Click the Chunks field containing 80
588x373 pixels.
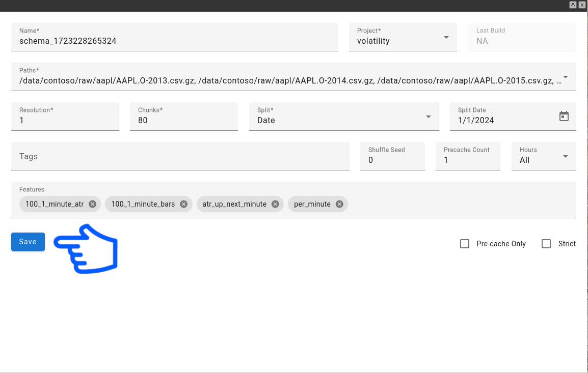[183, 120]
